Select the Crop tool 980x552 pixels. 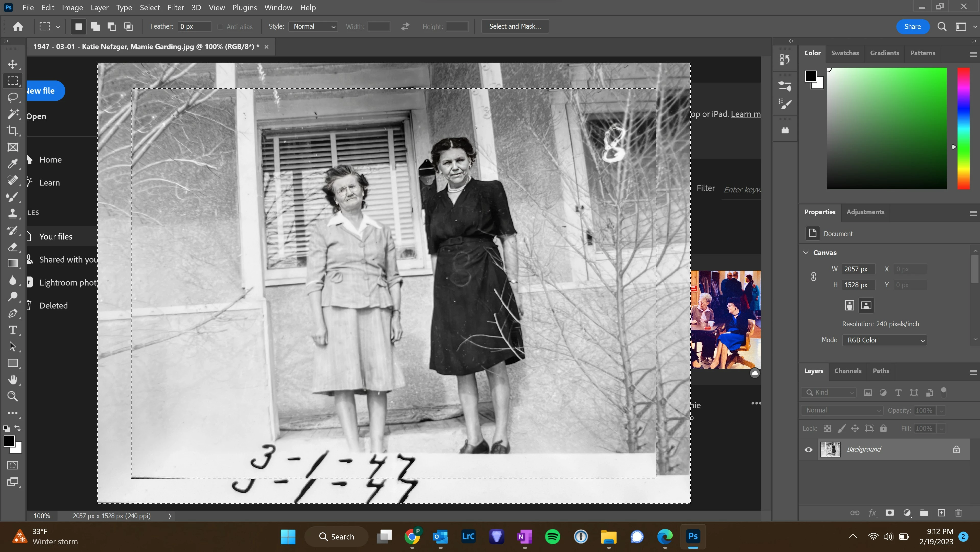pos(13,131)
